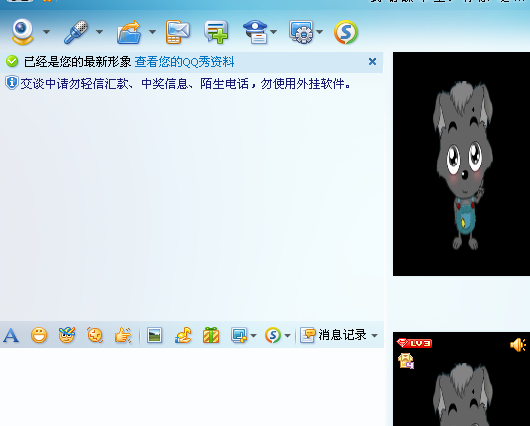Viewport: 530px width, 426px height.
Task: Open remote assistance application icon
Action: (301, 32)
